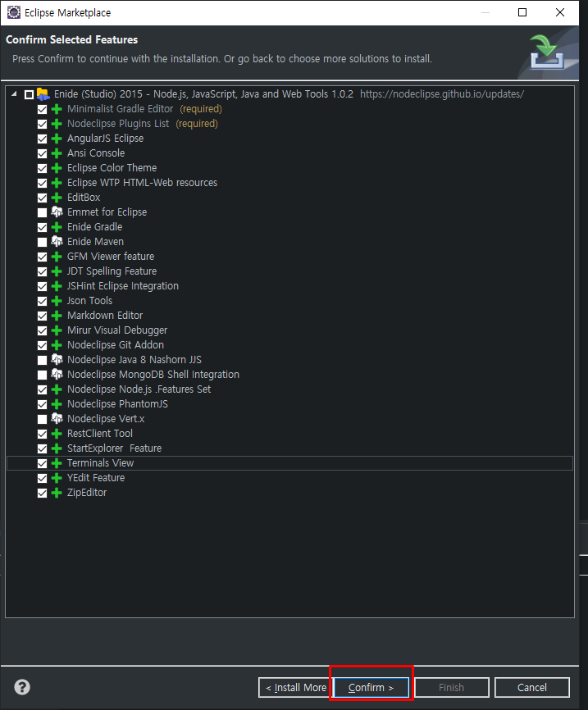The width and height of the screenshot is (588, 710).
Task: Go back with Install More button
Action: click(x=295, y=687)
